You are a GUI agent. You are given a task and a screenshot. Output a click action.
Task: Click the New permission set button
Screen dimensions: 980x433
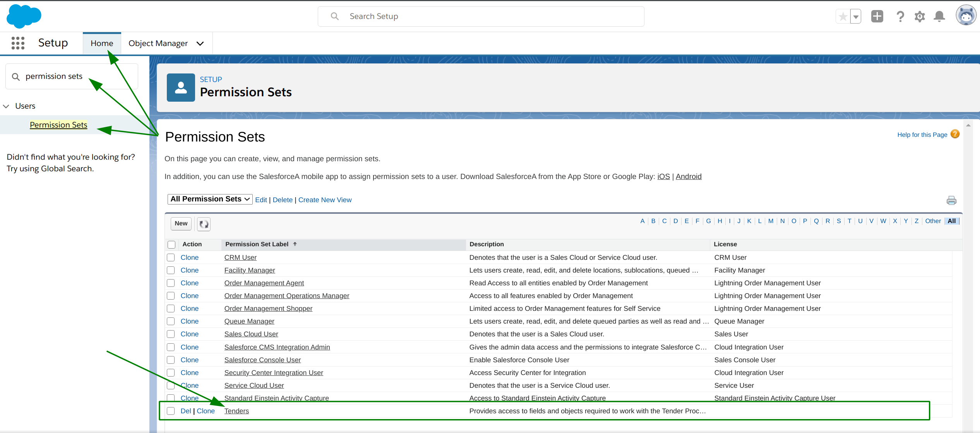click(x=181, y=223)
